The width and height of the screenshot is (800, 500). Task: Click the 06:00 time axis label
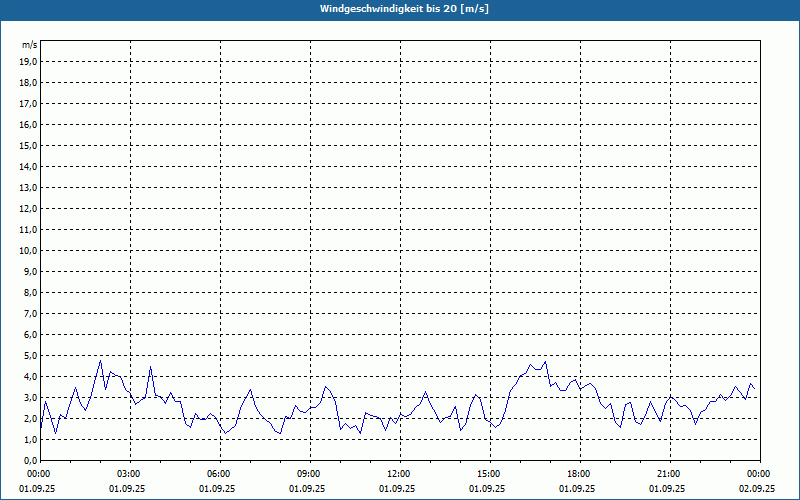coord(219,474)
